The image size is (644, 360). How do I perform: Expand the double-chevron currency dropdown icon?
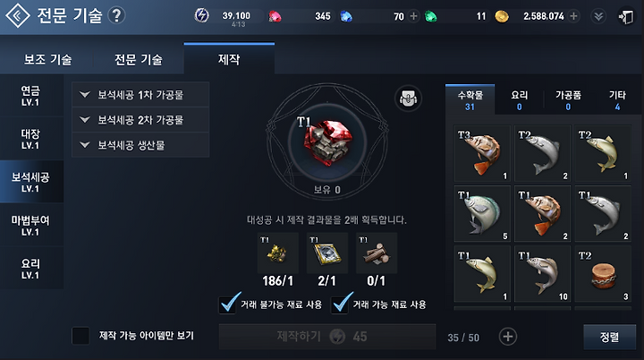(x=598, y=16)
